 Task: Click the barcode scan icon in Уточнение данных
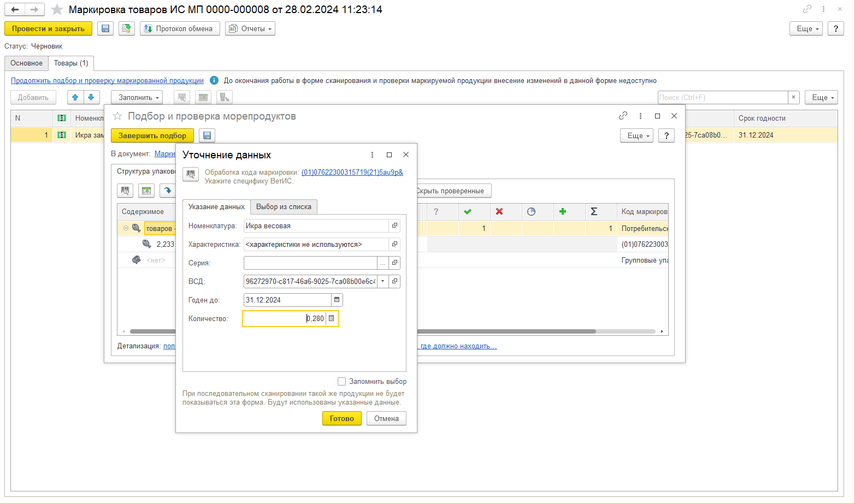(x=191, y=174)
